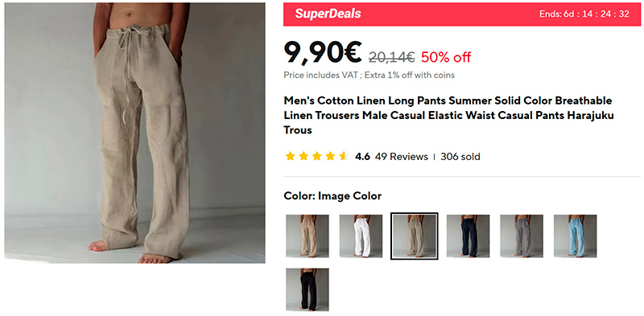The height and width of the screenshot is (316, 644).
Task: Click the Color: Image Color label
Action: [x=332, y=196]
